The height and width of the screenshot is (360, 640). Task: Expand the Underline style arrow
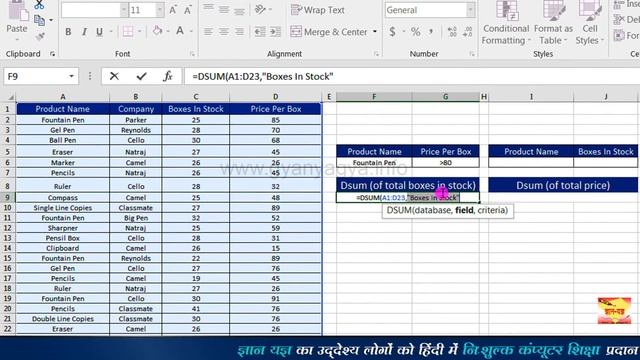tap(111, 31)
